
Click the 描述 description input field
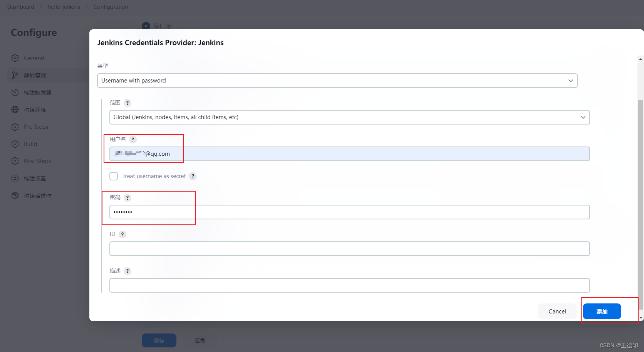click(x=349, y=285)
